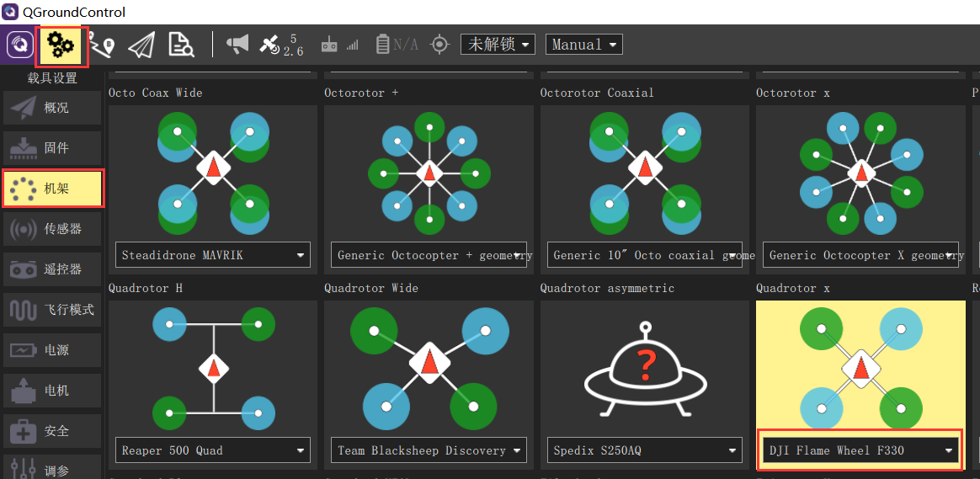Expand Spedix S250AQ dropdown
Viewport: 980px width, 479px height.
tap(645, 450)
